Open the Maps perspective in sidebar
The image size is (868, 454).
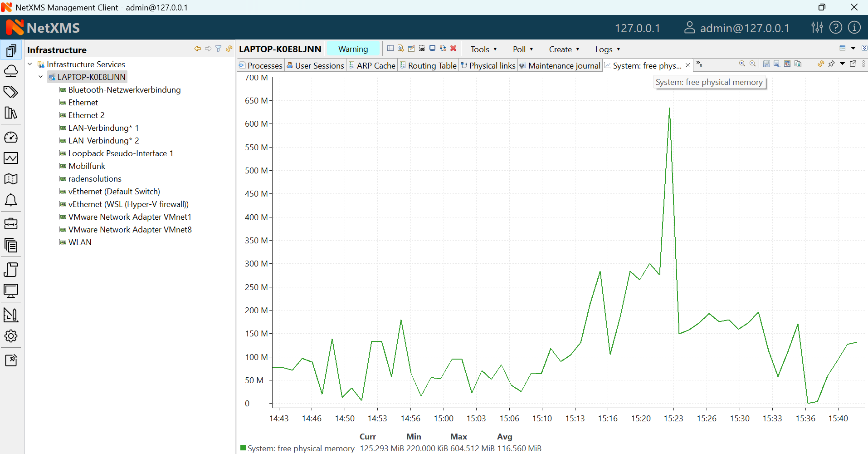(x=11, y=179)
